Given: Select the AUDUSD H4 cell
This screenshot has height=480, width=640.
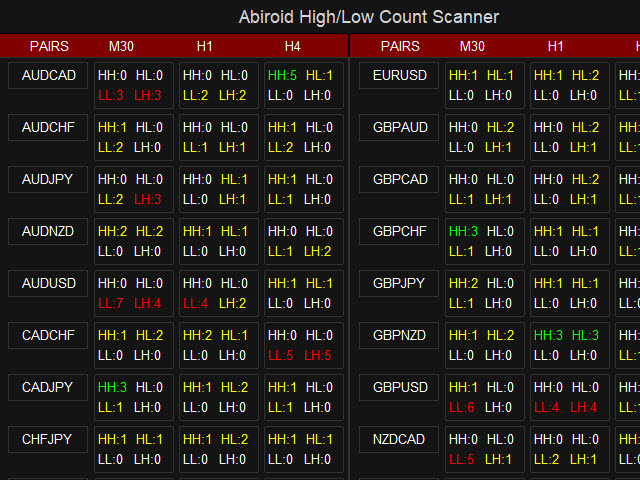Looking at the screenshot, I should tap(304, 293).
